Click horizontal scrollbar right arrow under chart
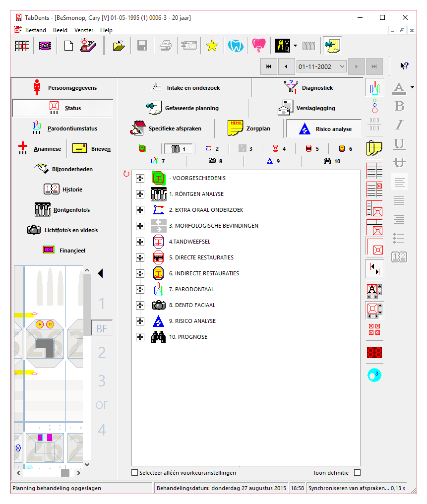427x504 pixels. [x=79, y=473]
